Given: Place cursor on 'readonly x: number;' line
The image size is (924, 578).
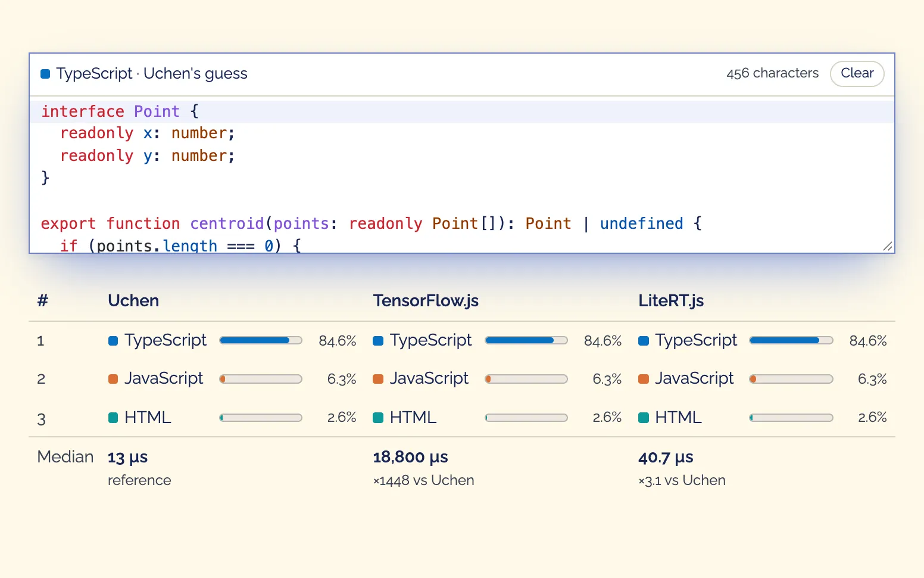Looking at the screenshot, I should tap(148, 133).
